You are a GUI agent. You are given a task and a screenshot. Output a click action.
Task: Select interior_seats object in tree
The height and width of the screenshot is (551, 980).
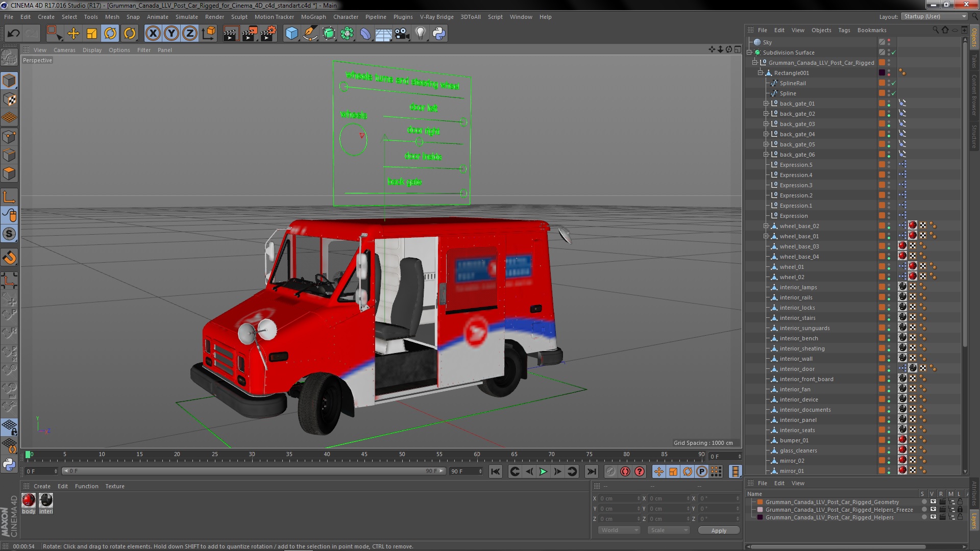pos(797,430)
